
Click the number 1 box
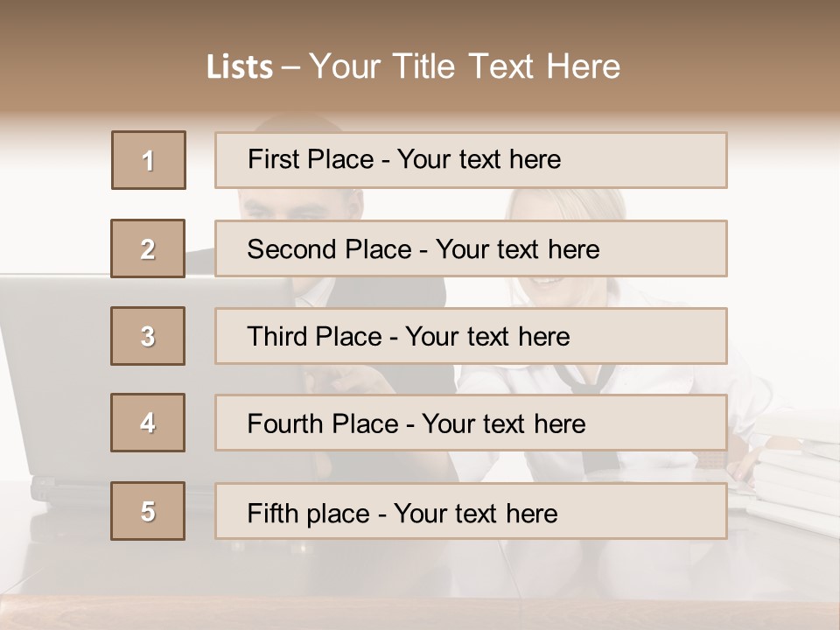(x=149, y=160)
